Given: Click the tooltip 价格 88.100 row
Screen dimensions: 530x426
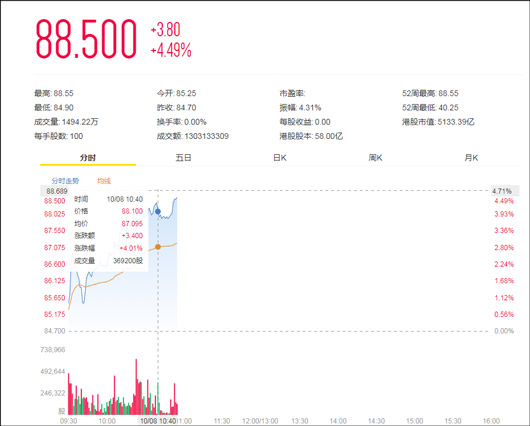Looking at the screenshot, I should [109, 211].
